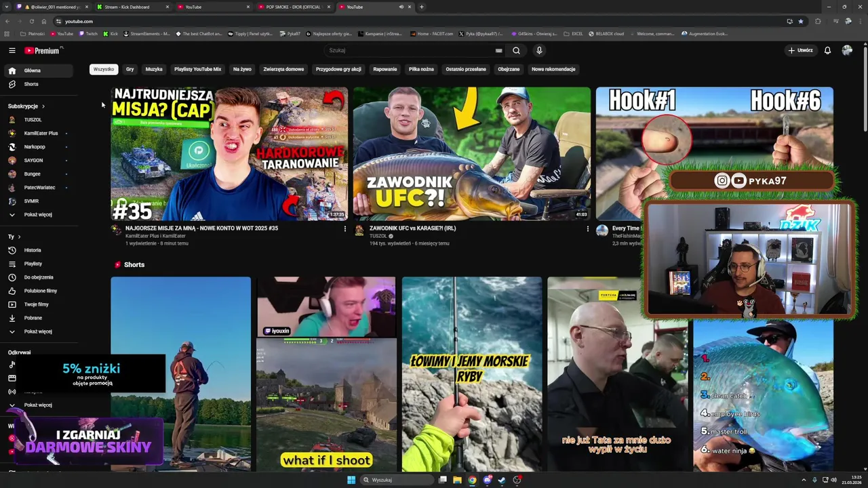Open Do obejrzenia watch later
The height and width of the screenshot is (488, 868).
point(39,277)
